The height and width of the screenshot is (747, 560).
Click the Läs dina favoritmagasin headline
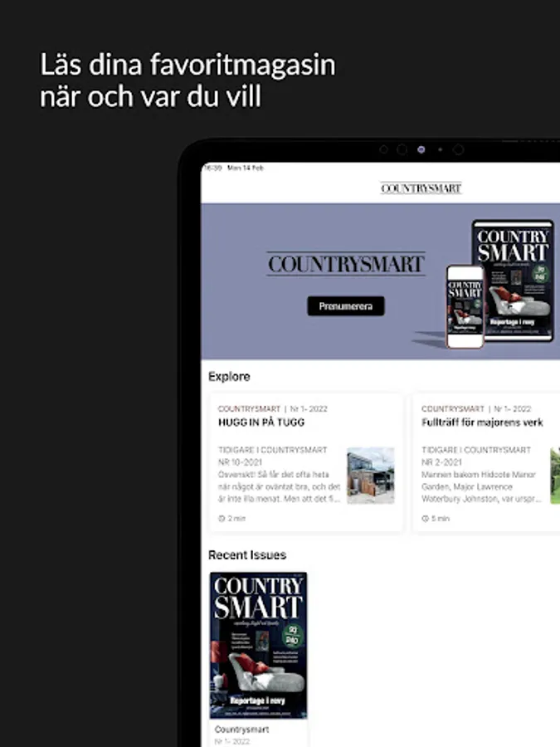click(187, 80)
